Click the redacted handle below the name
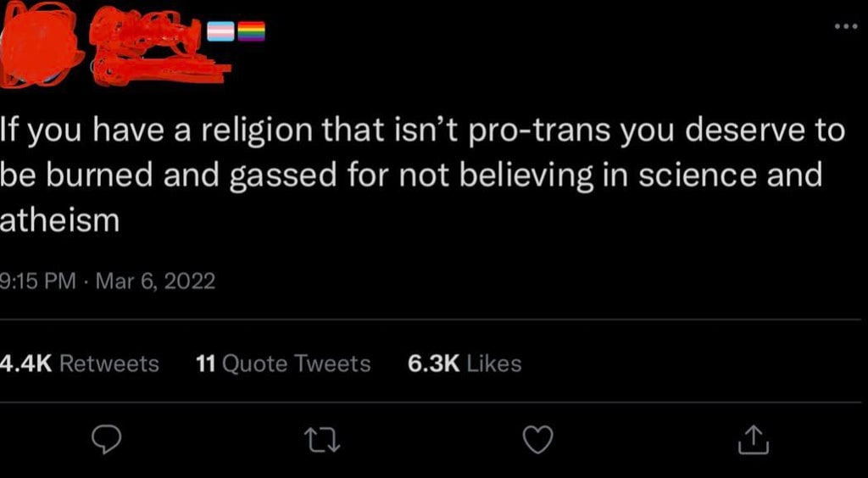 coord(161,68)
